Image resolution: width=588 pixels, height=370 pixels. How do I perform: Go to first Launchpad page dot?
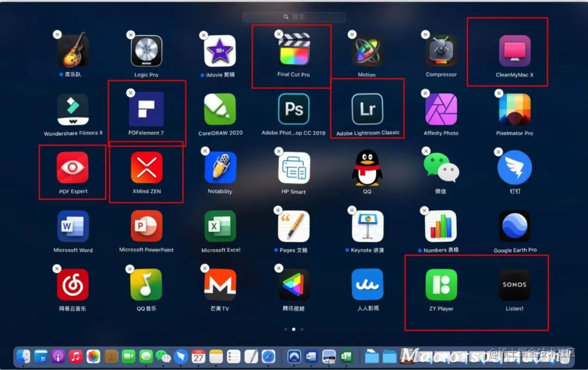click(x=286, y=329)
